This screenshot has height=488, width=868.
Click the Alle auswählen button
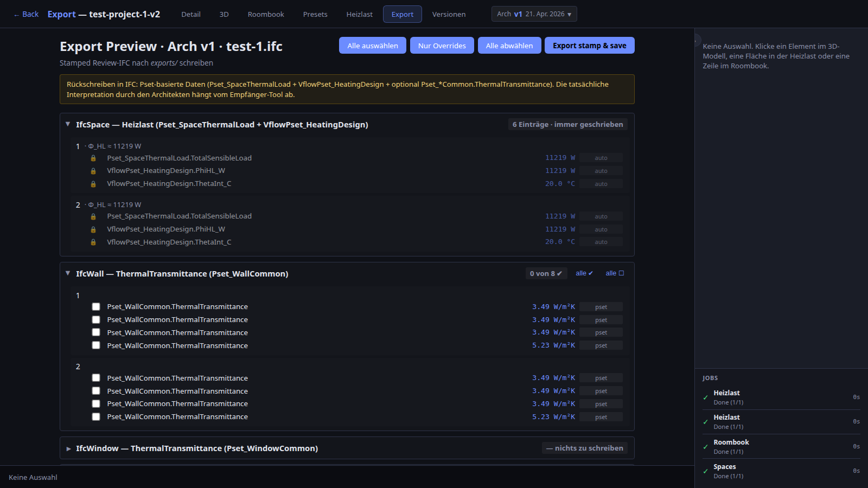click(373, 46)
